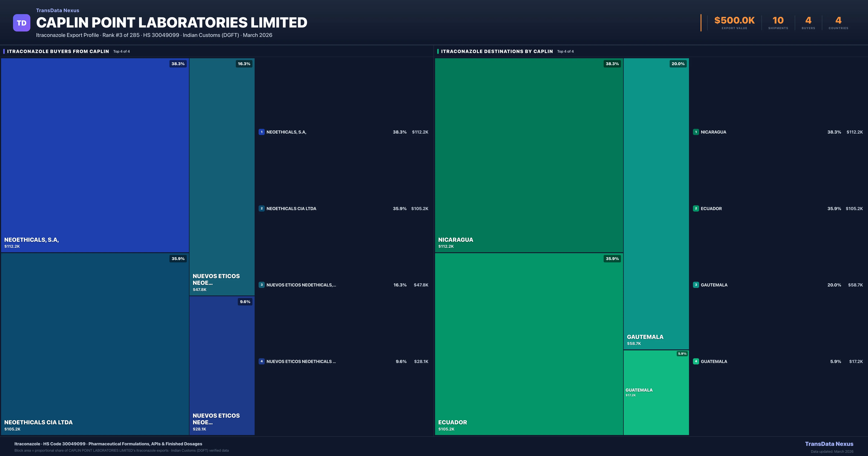Screen dimensions: 868x456
Task: Click rank badge 1 beside NICARAGUA
Action: tap(696, 132)
